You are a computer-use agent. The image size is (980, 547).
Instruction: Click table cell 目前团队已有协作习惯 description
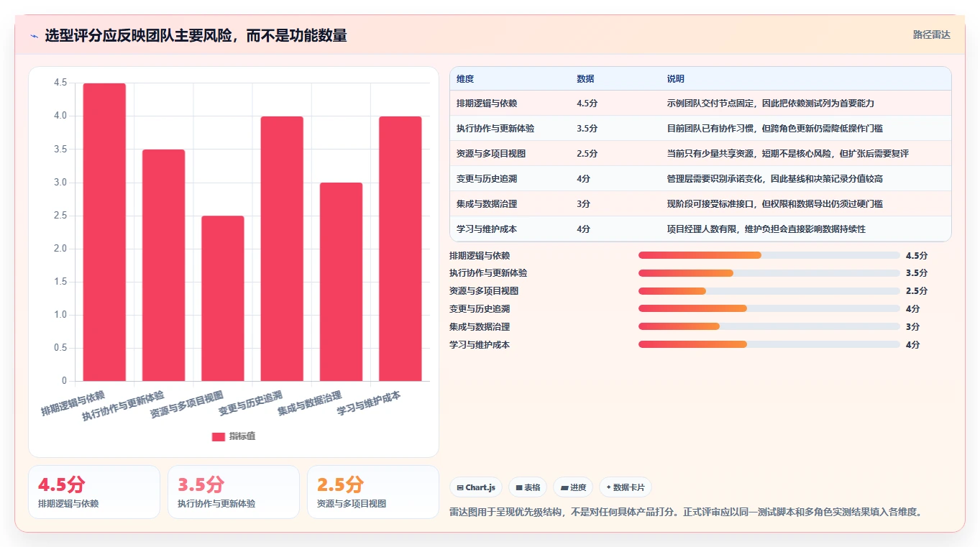(x=775, y=129)
